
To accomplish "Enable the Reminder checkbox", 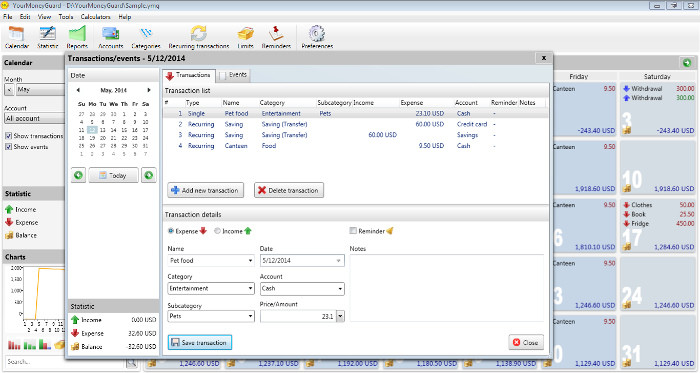I will (353, 231).
